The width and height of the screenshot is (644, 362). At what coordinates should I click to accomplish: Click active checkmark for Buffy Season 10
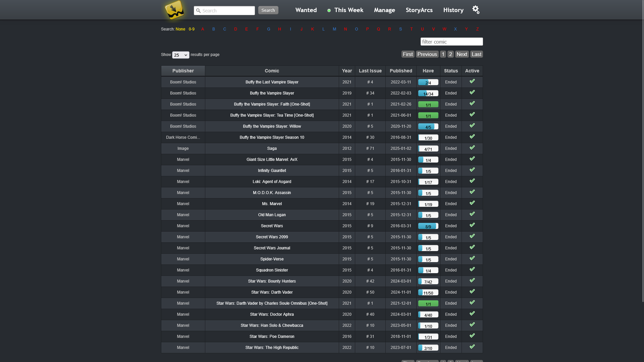pos(472,136)
